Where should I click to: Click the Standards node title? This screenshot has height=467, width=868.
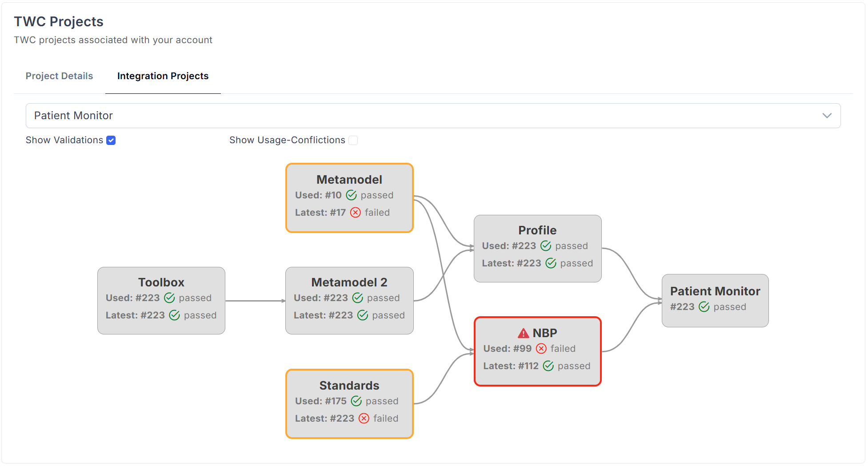349,386
